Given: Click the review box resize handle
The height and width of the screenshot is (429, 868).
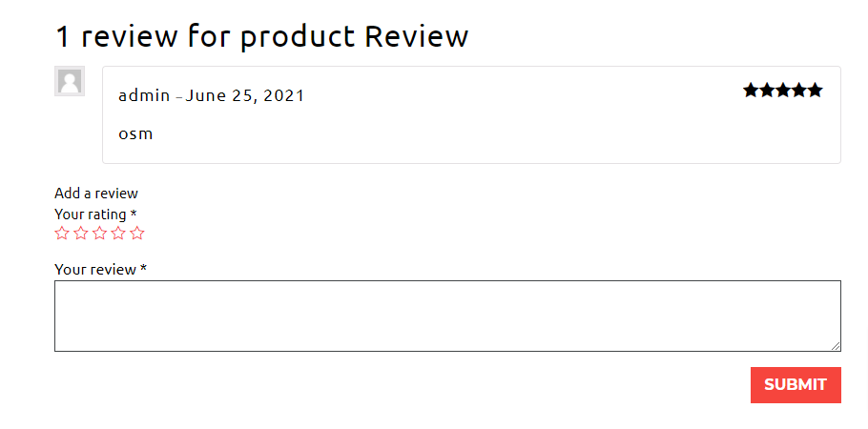Looking at the screenshot, I should (836, 346).
